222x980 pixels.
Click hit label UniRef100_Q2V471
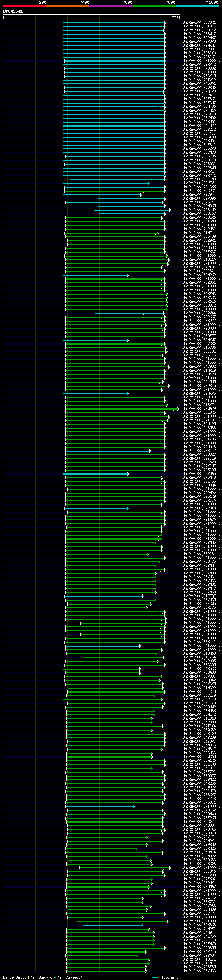click(x=199, y=95)
